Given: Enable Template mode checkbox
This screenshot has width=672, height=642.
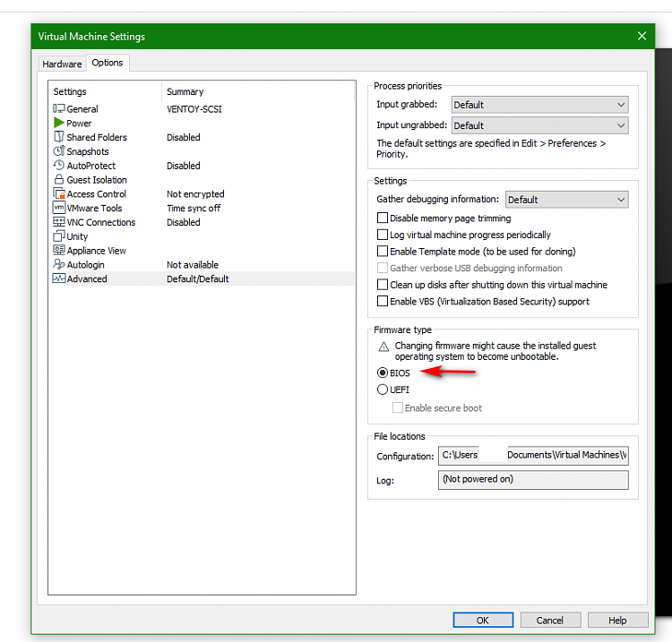Looking at the screenshot, I should (383, 251).
